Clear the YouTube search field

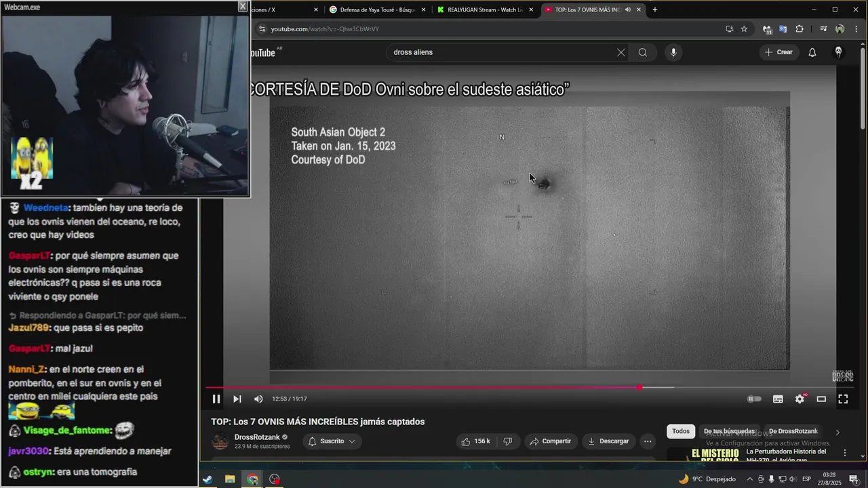(x=620, y=52)
